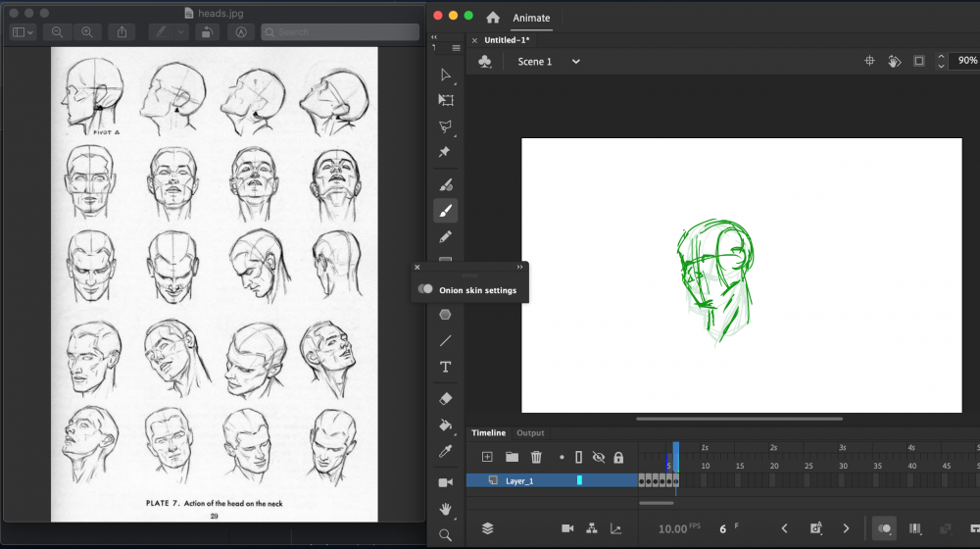
Task: Create a new layer folder
Action: click(x=512, y=457)
